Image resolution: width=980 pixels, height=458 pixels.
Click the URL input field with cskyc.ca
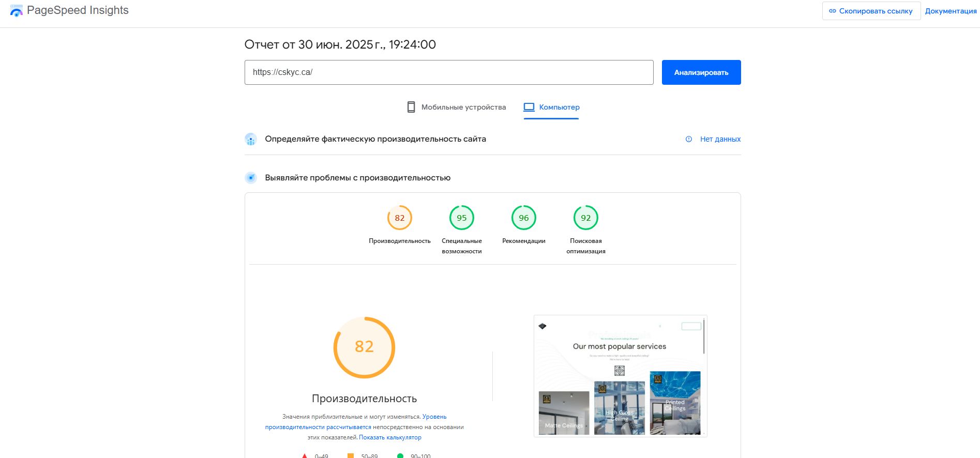(449, 72)
